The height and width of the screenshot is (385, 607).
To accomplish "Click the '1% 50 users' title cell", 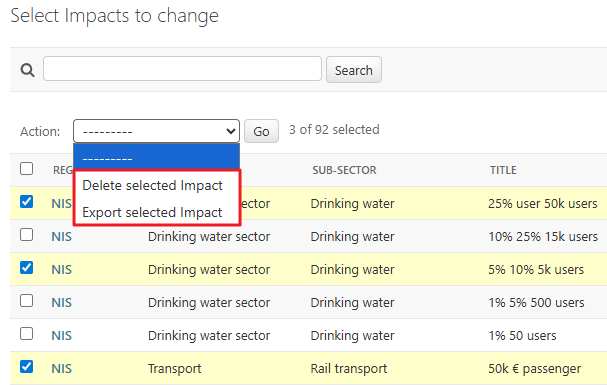I will (522, 335).
